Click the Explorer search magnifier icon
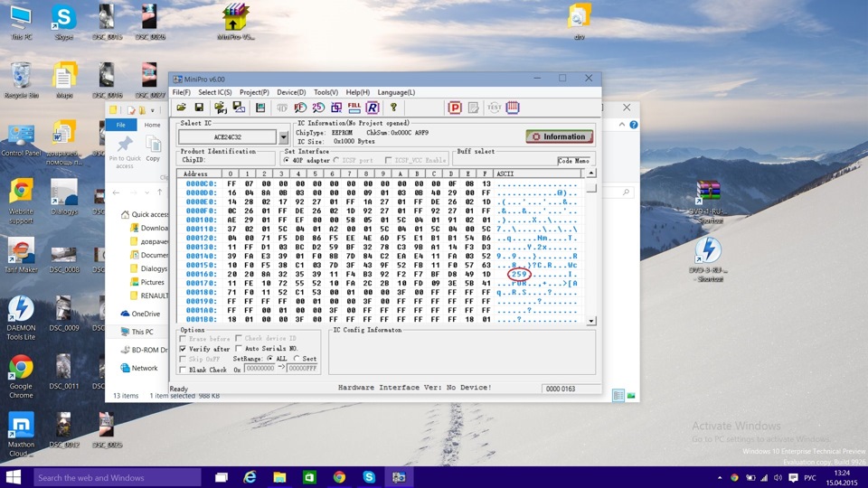Screen dimensions: 868x488 [x=626, y=192]
